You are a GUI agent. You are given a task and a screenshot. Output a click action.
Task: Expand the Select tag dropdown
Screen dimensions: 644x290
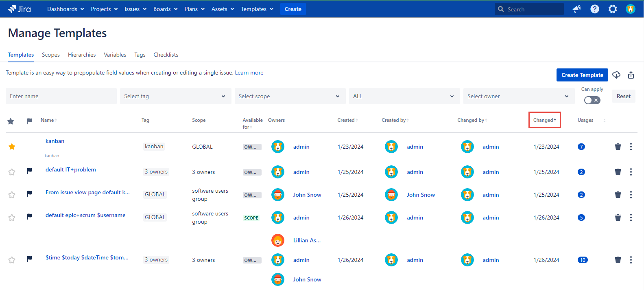point(175,96)
